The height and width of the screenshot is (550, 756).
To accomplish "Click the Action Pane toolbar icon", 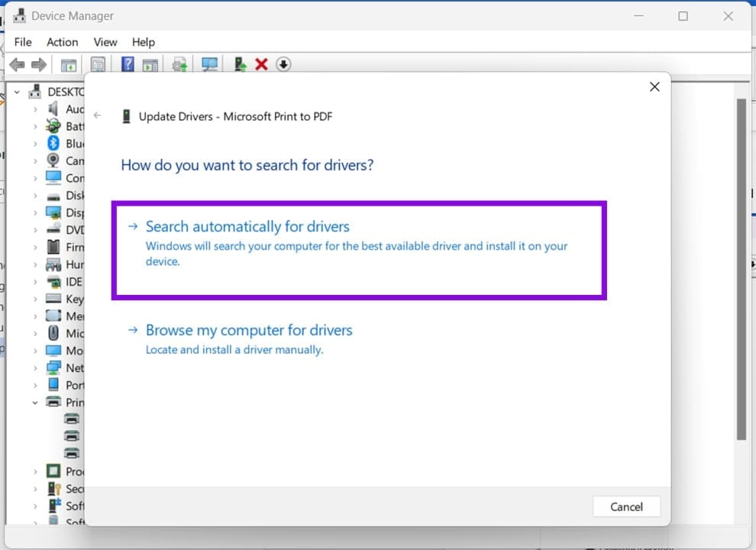I will point(150,65).
